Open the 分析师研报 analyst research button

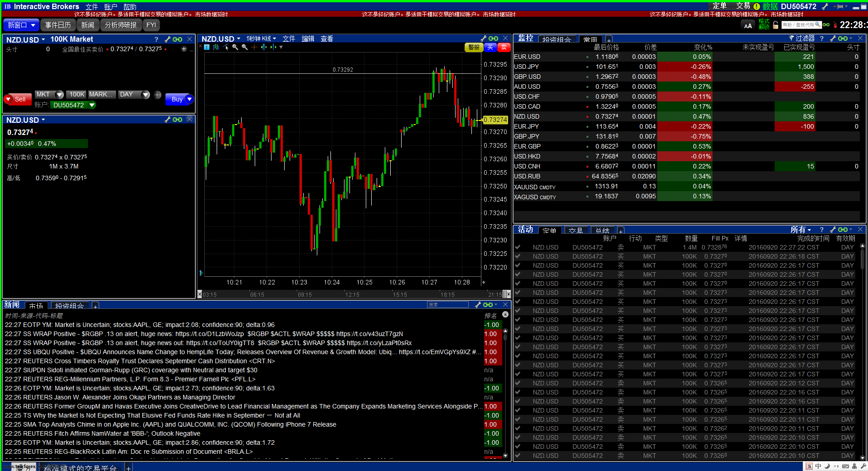tap(121, 25)
